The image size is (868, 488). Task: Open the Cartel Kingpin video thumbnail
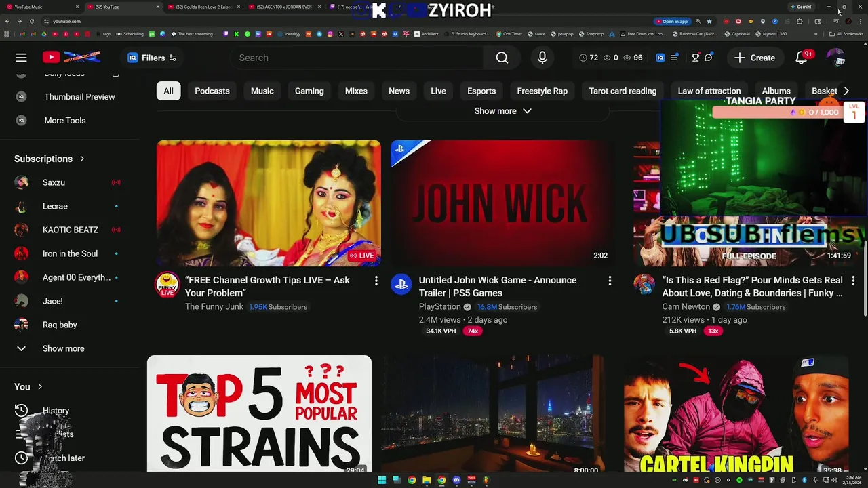736,413
